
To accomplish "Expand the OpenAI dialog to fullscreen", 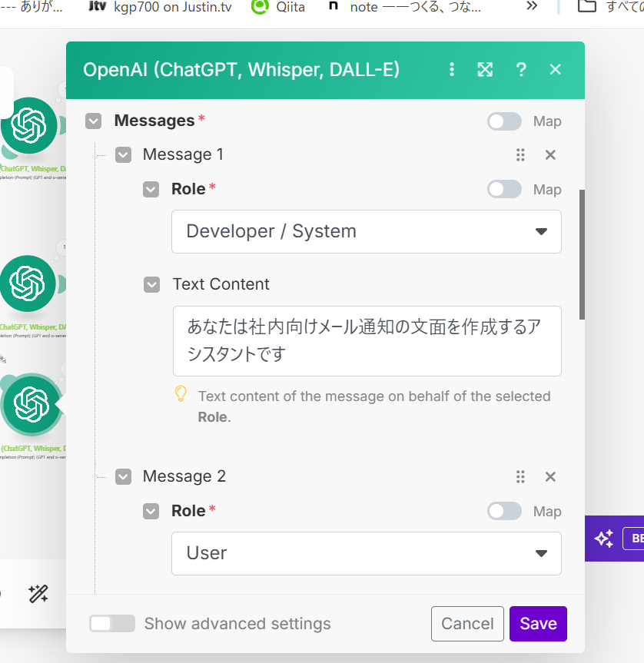I will [485, 69].
